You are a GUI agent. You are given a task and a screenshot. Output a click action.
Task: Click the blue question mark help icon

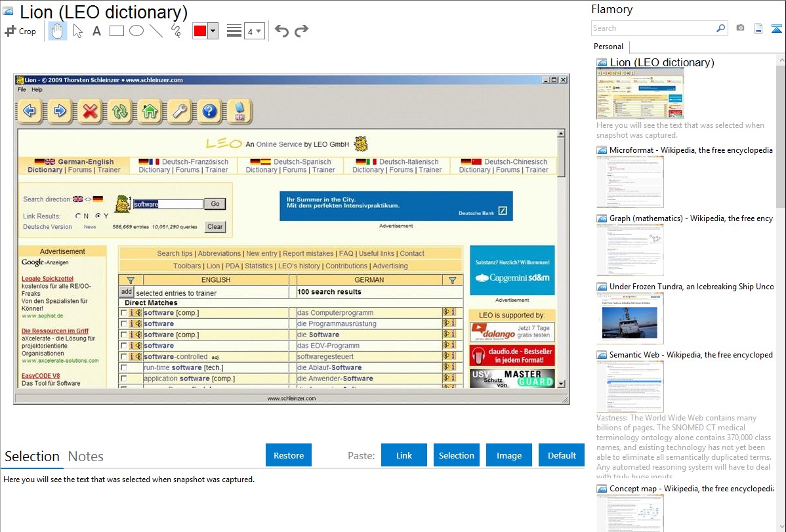point(209,111)
